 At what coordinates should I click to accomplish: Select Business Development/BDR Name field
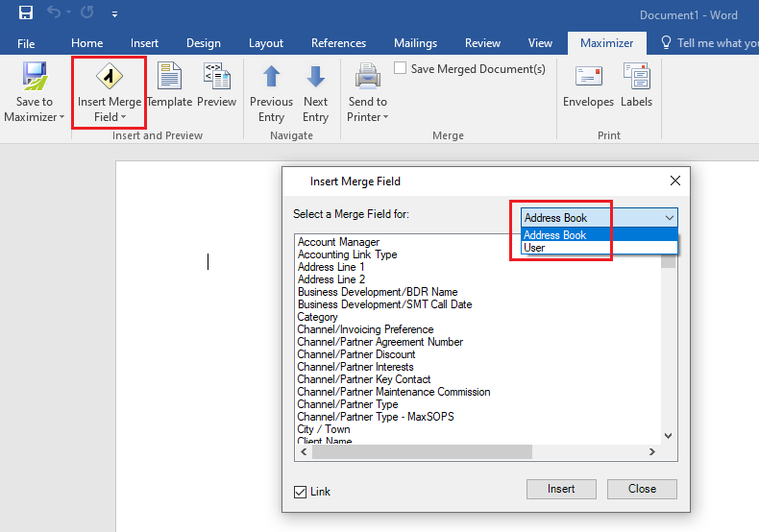[378, 292]
